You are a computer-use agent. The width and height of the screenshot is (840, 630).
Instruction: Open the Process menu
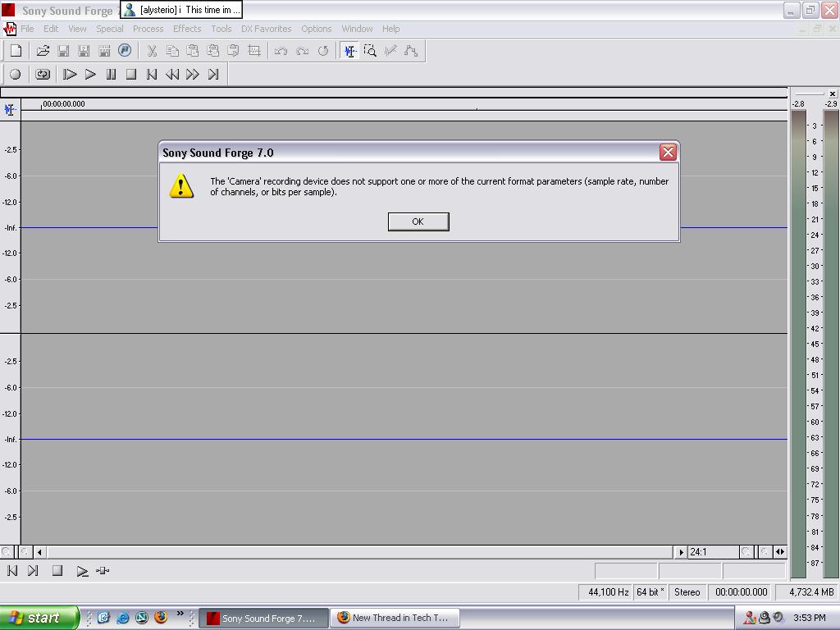148,29
